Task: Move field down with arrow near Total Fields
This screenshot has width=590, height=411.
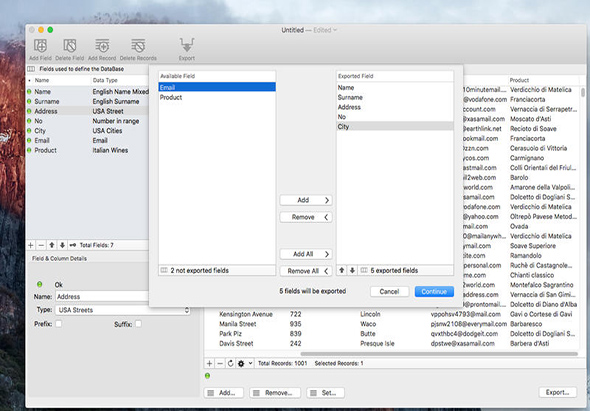Action: tap(62, 245)
